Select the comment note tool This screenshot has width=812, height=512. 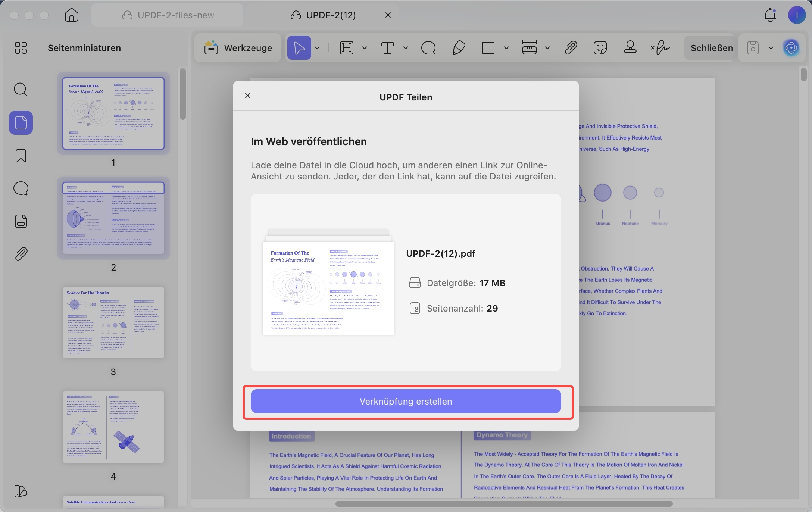coord(428,48)
